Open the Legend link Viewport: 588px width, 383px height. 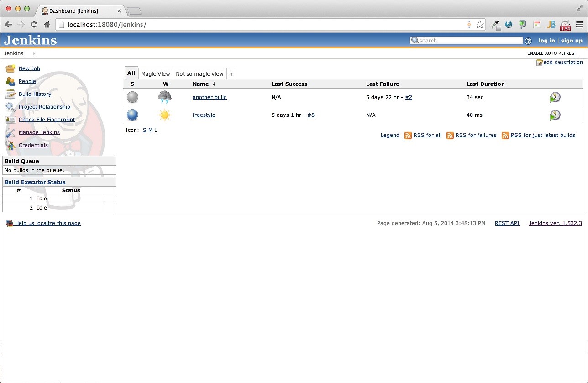pyautogui.click(x=390, y=135)
